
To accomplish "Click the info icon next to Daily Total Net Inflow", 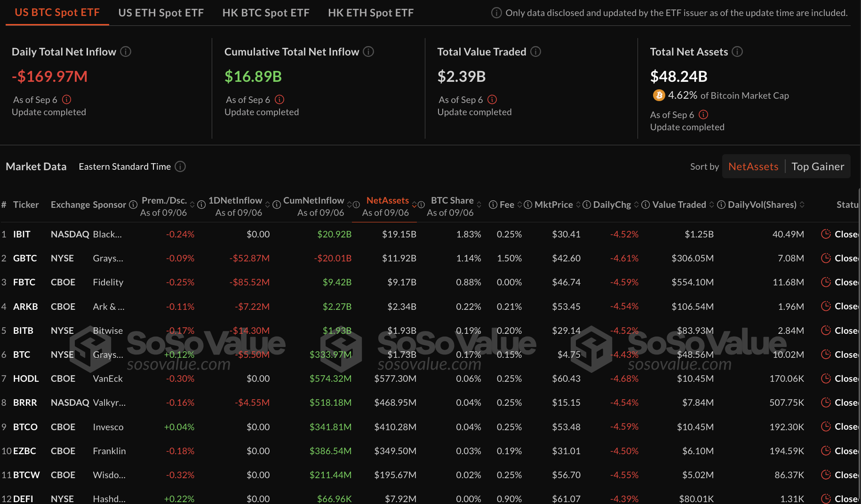I will (126, 51).
